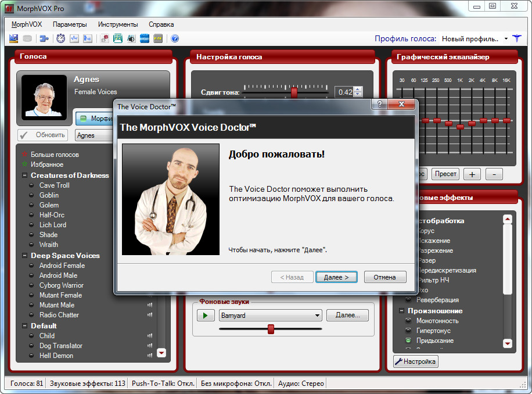This screenshot has width=532, height=394.
Task: Click the Обновить button
Action: click(x=43, y=135)
